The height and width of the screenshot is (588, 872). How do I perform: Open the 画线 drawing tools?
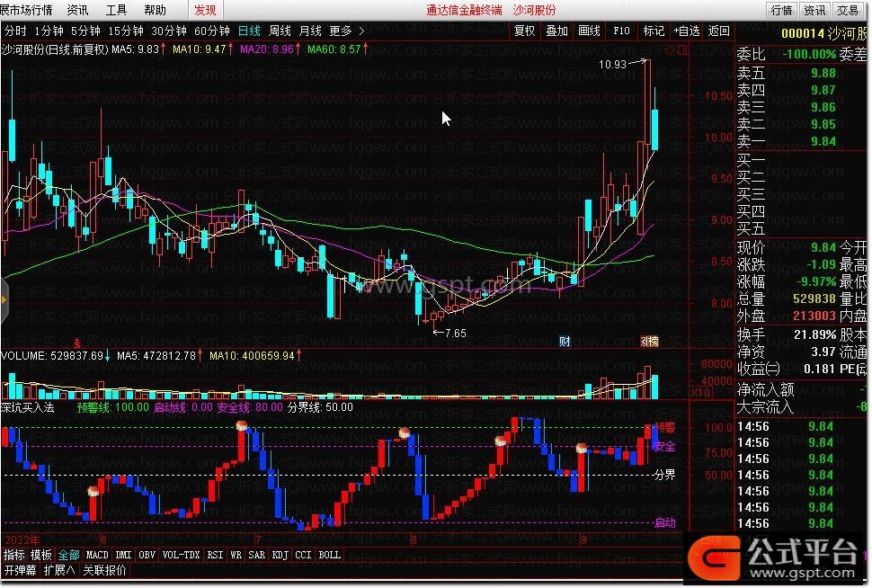coord(590,31)
